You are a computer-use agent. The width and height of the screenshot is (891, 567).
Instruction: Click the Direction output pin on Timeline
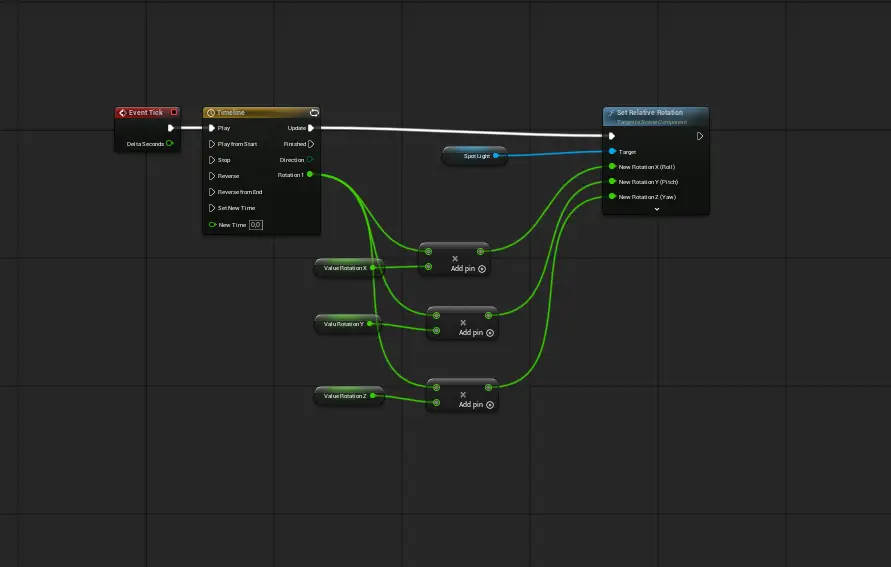point(310,160)
